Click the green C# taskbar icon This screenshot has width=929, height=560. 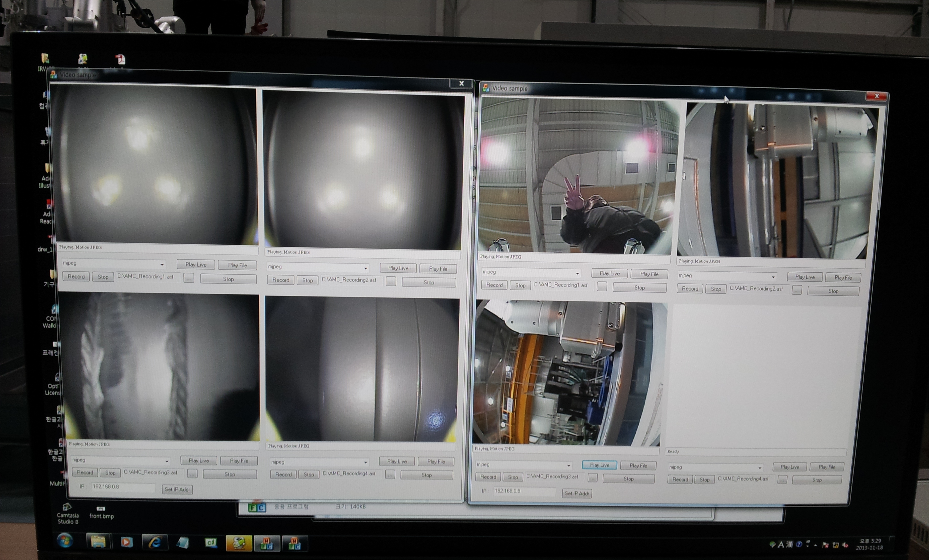tap(211, 543)
